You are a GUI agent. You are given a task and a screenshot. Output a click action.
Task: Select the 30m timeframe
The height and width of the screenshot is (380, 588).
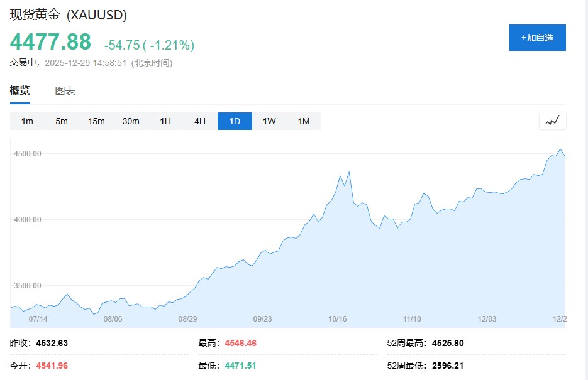[x=131, y=121]
